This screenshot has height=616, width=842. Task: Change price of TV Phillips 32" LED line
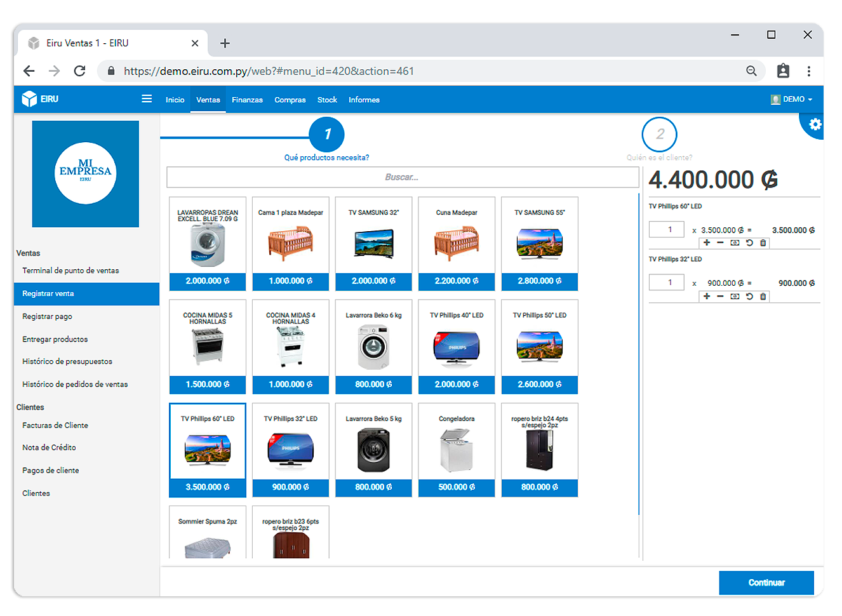[735, 296]
